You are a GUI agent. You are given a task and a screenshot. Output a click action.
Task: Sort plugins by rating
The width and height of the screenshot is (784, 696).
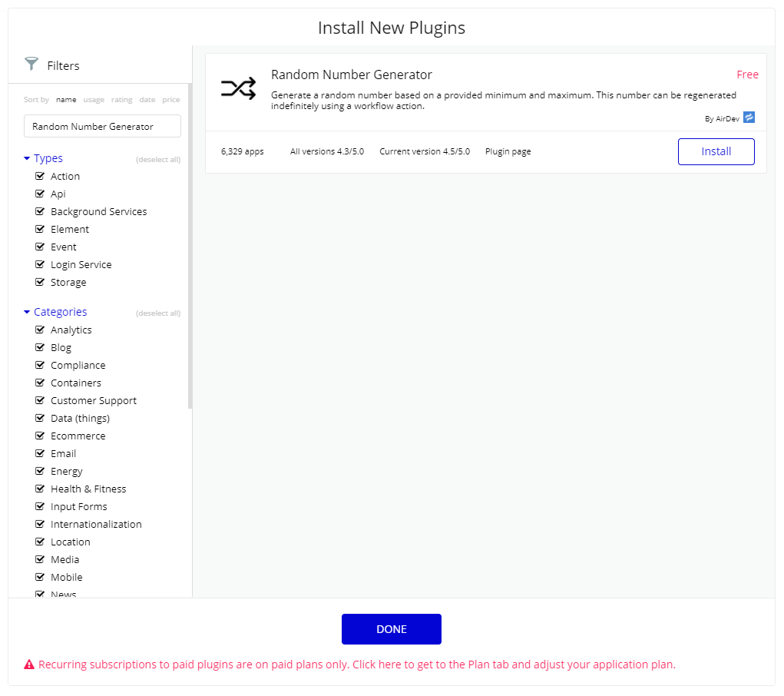point(122,100)
